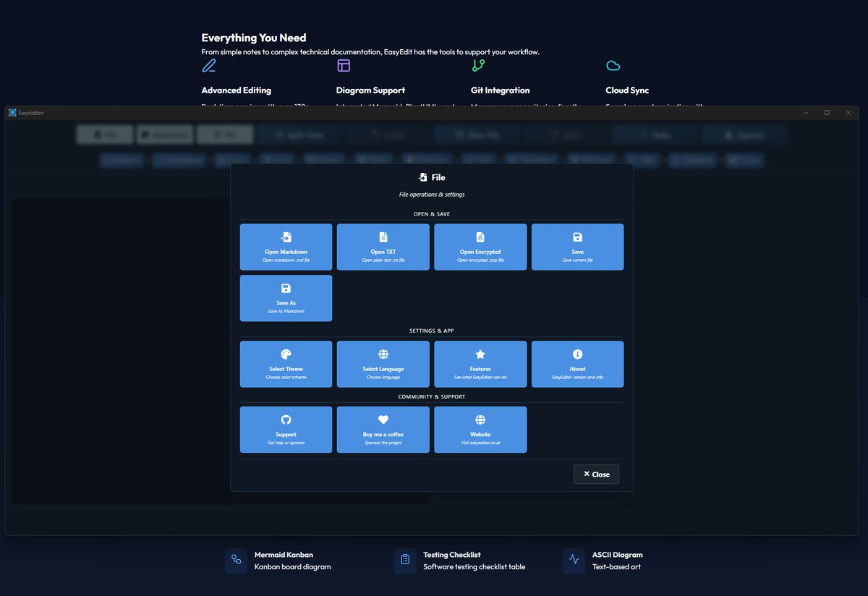Close the EasyEditor window

pyautogui.click(x=848, y=113)
